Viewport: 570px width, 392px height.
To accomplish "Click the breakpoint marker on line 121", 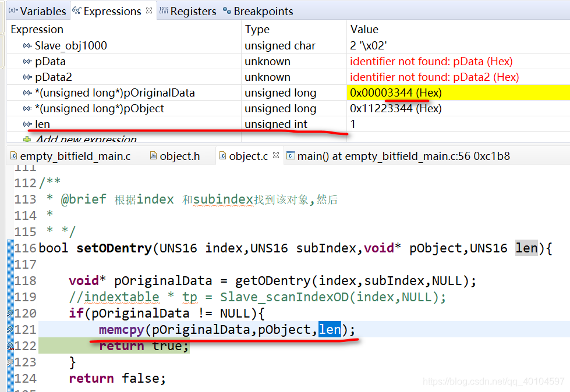I will (x=10, y=330).
